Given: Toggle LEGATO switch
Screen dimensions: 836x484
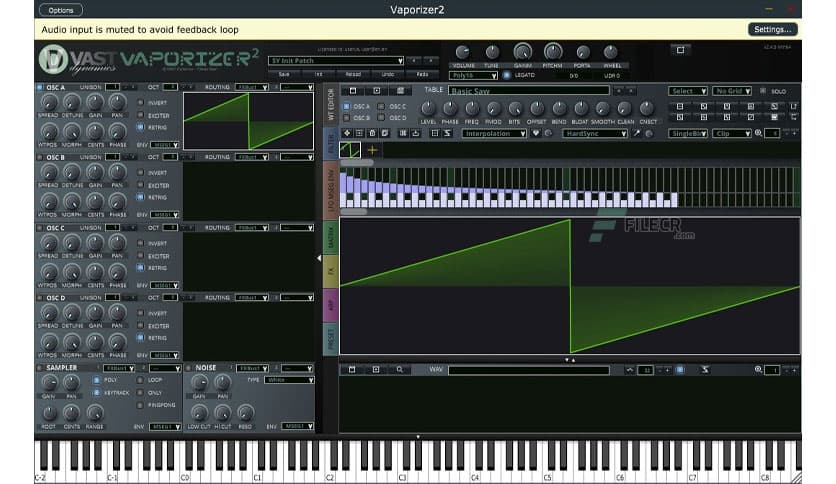Looking at the screenshot, I should (507, 75).
